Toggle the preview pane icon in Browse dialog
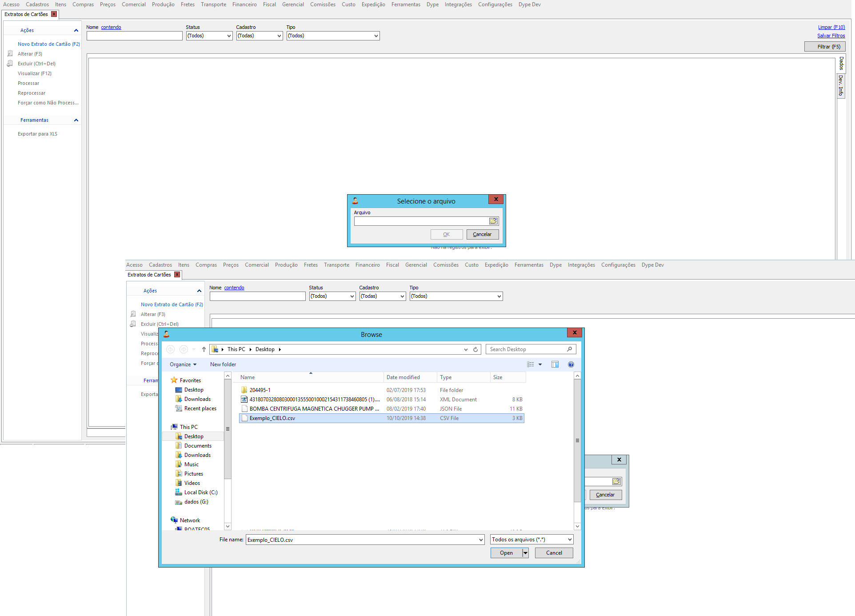855x616 pixels. (x=555, y=364)
